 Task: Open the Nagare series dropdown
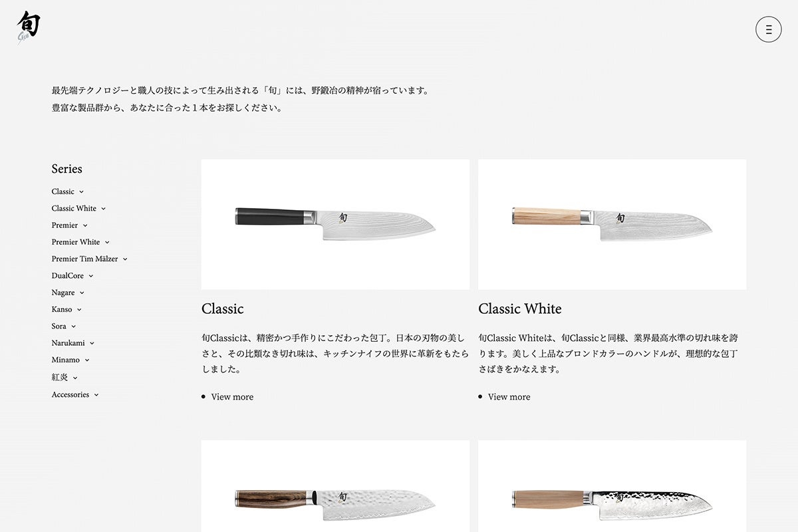68,293
